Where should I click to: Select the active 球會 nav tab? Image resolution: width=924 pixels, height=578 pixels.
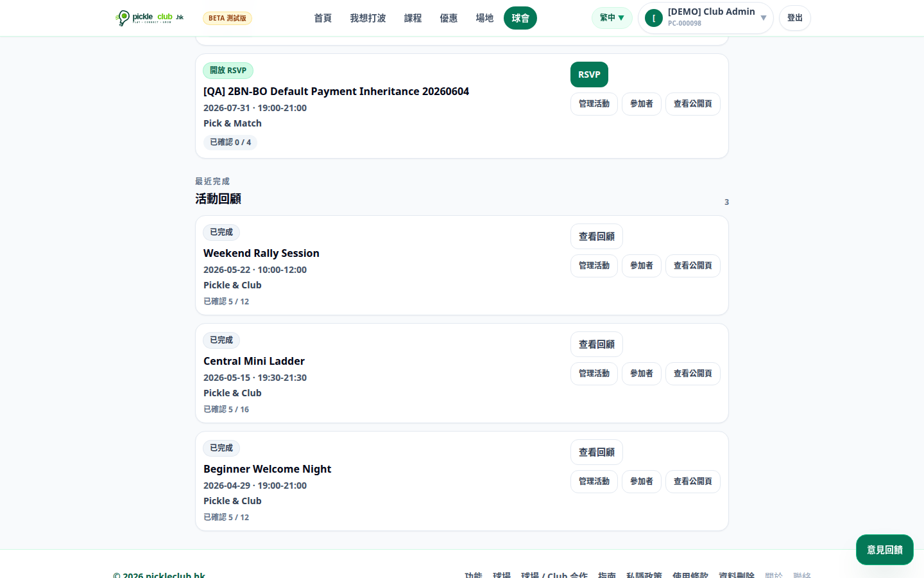tap(520, 18)
